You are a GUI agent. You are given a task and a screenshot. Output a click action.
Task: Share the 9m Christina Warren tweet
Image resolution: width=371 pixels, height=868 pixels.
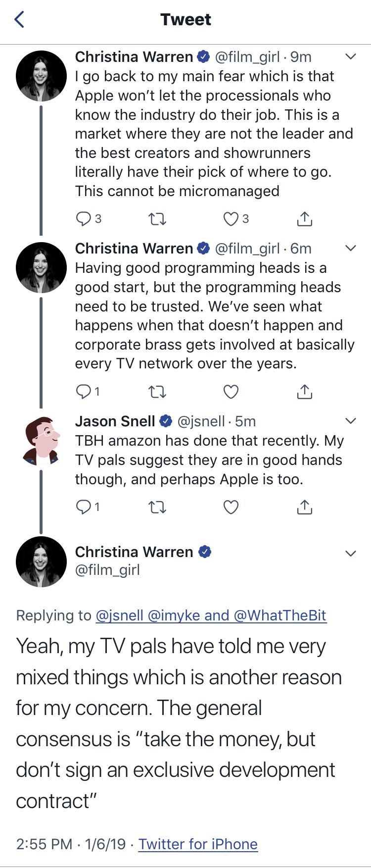tap(305, 218)
